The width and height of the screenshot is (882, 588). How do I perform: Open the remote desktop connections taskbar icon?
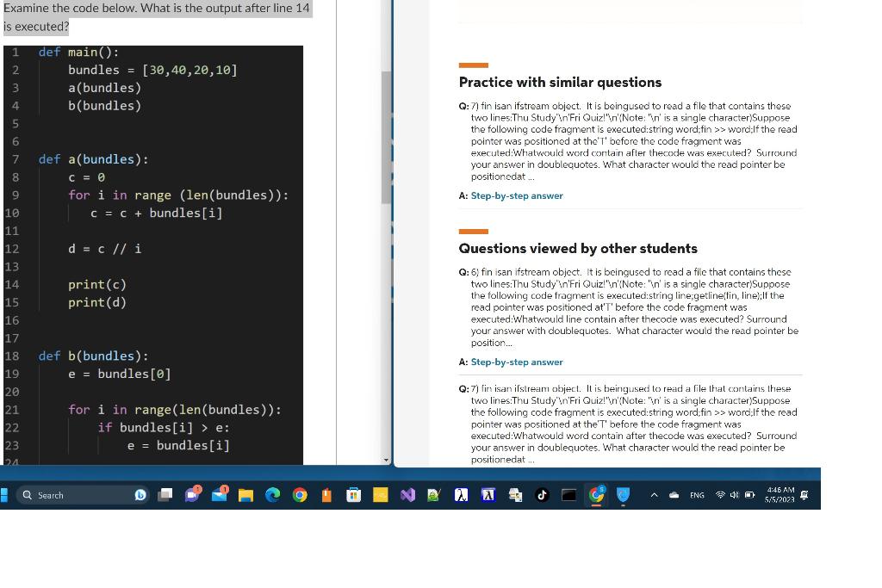coord(515,495)
